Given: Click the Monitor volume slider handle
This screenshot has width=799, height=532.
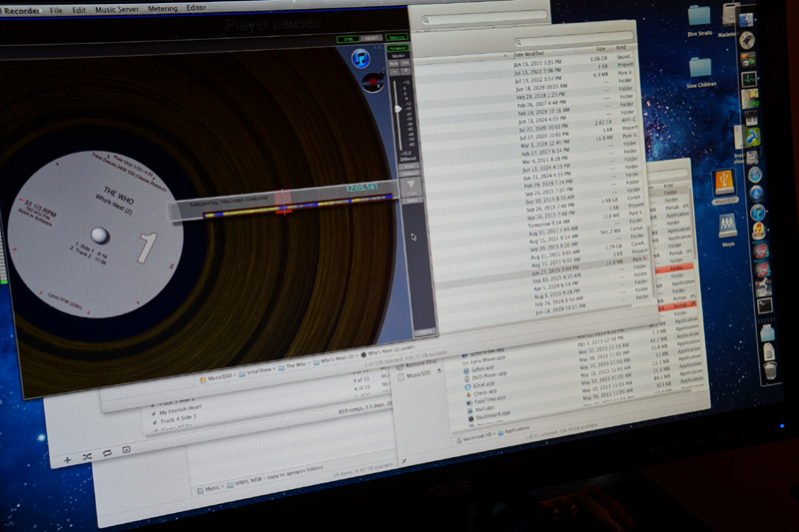Looking at the screenshot, I should (x=398, y=109).
